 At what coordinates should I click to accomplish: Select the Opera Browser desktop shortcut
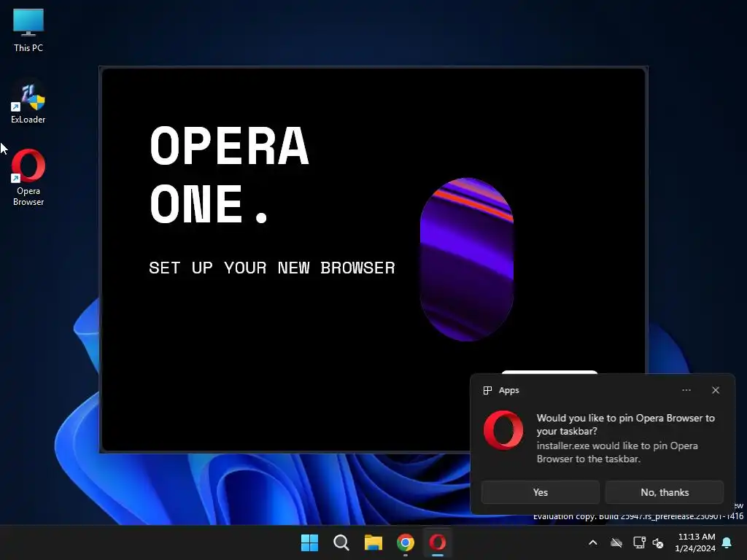point(28,177)
